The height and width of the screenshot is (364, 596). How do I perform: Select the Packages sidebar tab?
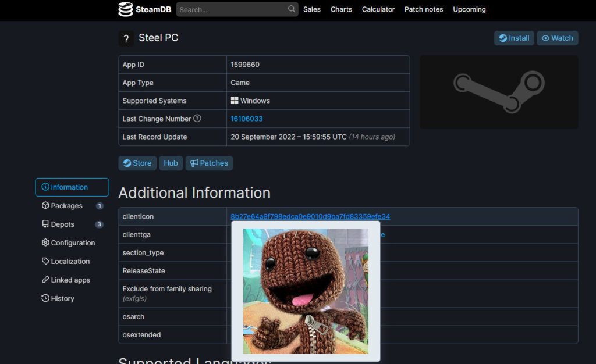tap(72, 206)
